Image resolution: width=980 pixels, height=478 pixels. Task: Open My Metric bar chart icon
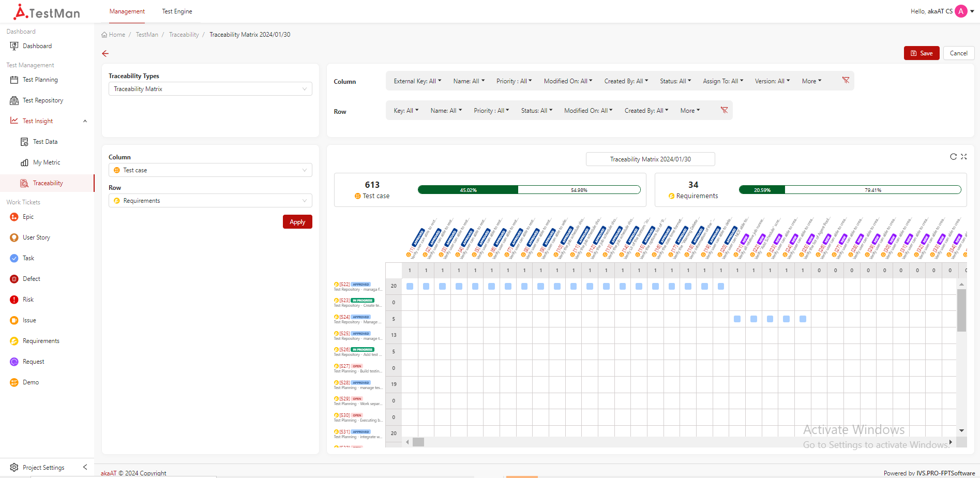[x=24, y=162]
